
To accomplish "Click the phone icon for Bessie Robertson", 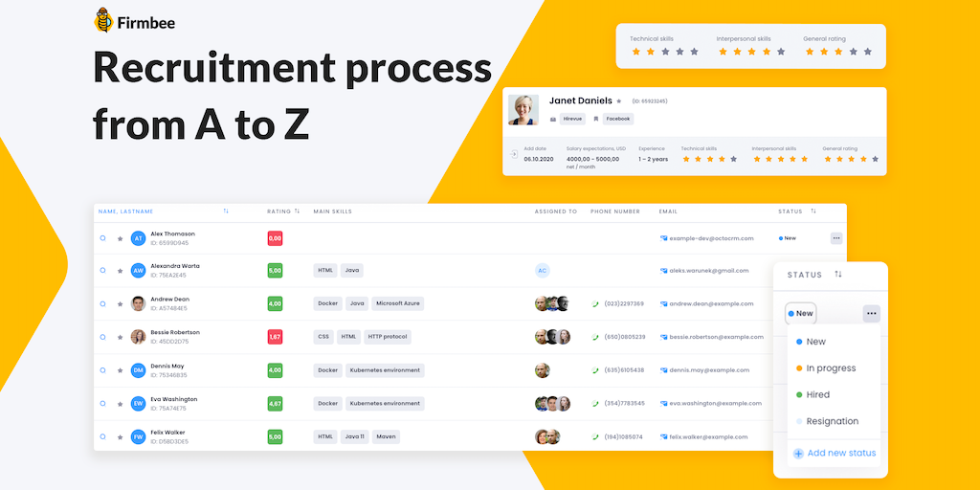I will tap(595, 337).
